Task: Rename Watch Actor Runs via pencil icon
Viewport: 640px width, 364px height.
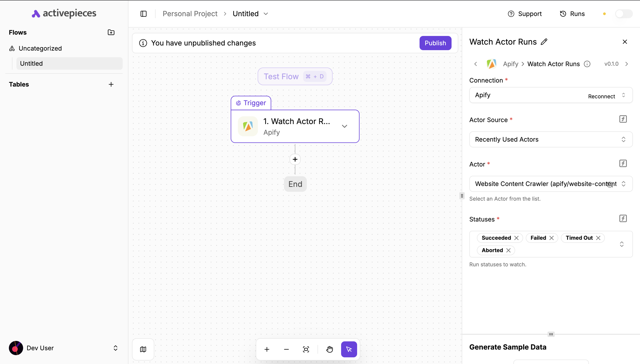Action: 544,42
